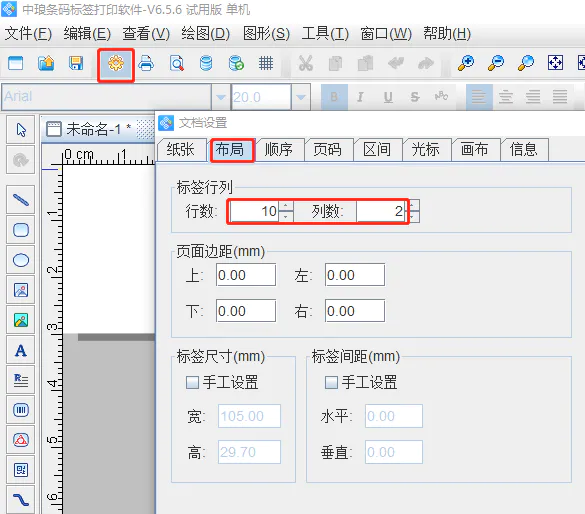This screenshot has height=514, width=585.
Task: Select the QR code tool
Action: (x=21, y=470)
